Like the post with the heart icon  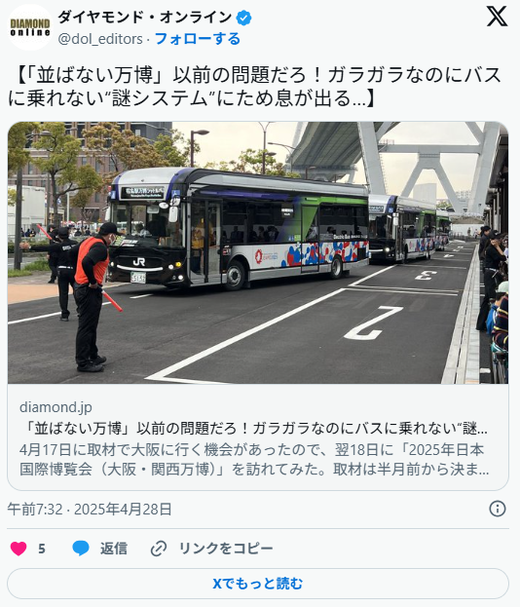pyautogui.click(x=18, y=549)
